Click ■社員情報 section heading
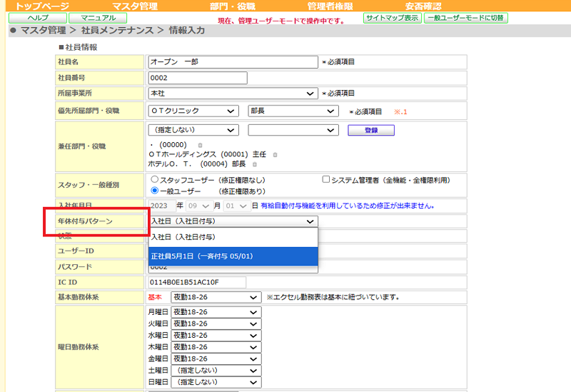The width and height of the screenshot is (571, 392). pyautogui.click(x=78, y=47)
